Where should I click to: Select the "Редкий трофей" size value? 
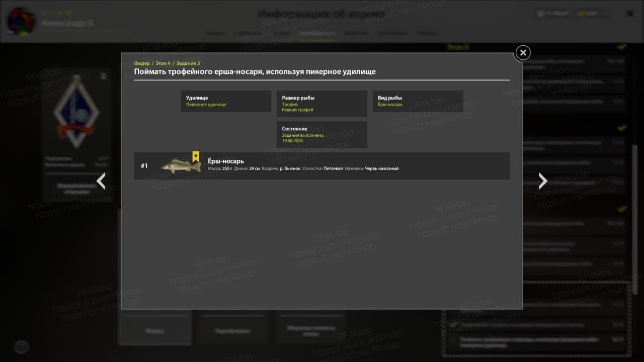(x=297, y=110)
